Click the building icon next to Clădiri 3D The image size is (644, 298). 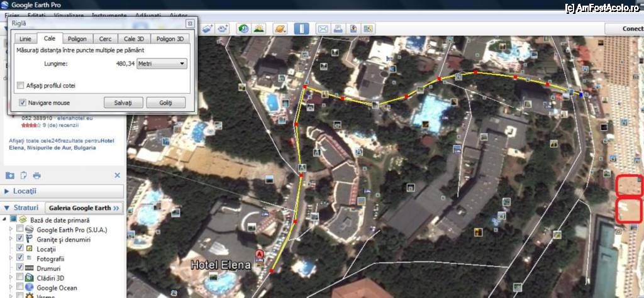(x=29, y=278)
